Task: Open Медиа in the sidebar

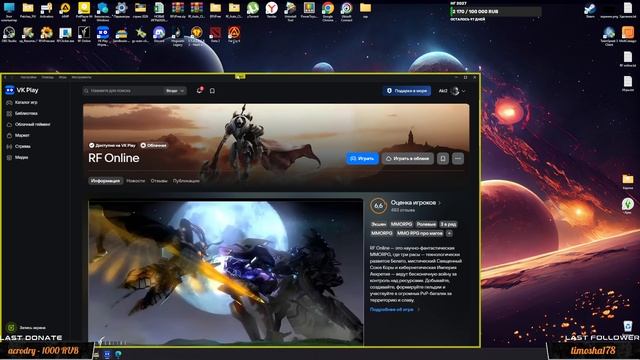Action: click(18, 157)
